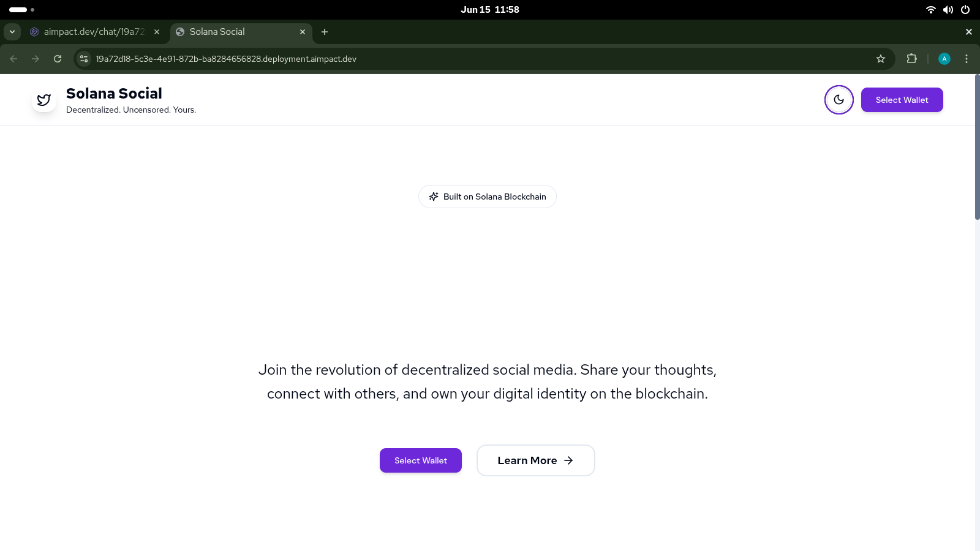Click the Select Wallet button below the hero text
Image resolution: width=980 pixels, height=551 pixels.
pos(421,460)
